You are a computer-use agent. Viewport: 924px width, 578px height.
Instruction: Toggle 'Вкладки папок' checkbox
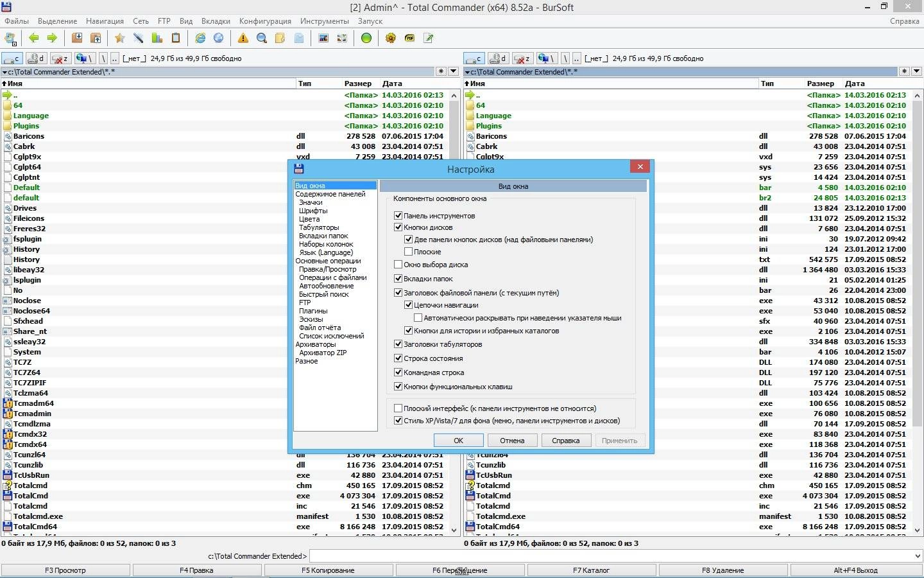tap(398, 279)
